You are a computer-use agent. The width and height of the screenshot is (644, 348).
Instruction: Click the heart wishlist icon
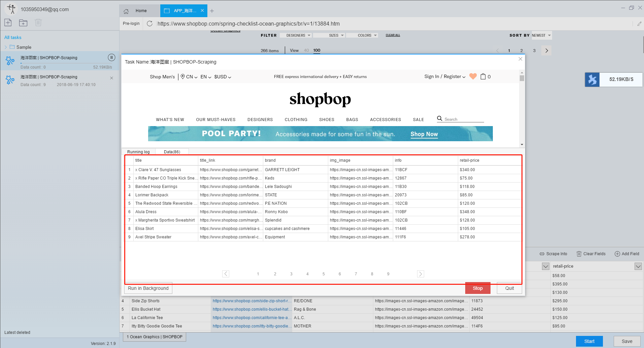pyautogui.click(x=473, y=76)
